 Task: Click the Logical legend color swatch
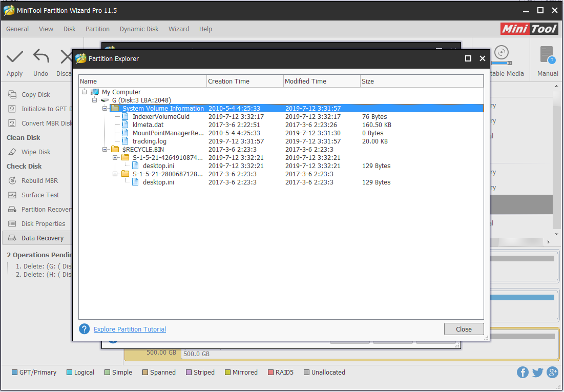point(70,372)
